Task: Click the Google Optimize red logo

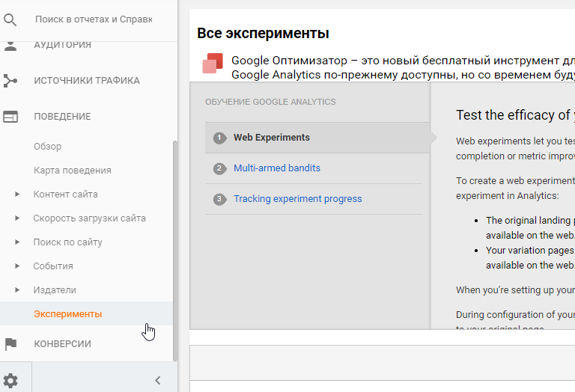Action: pos(213,64)
